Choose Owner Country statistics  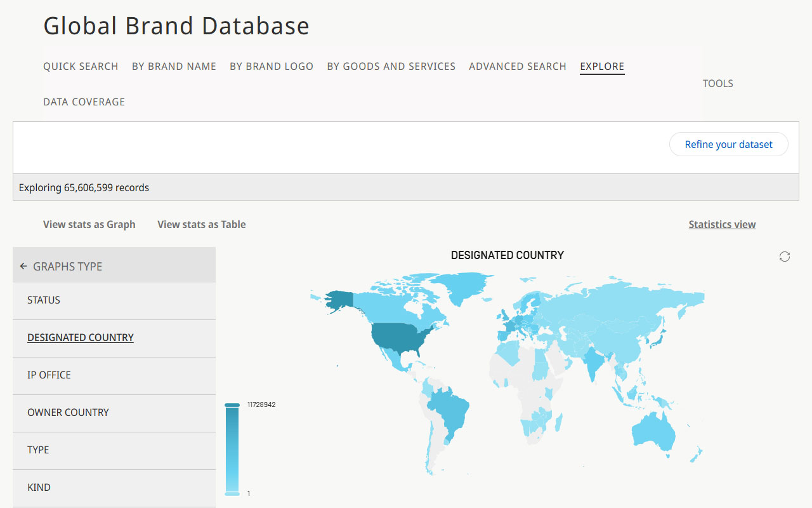(68, 412)
